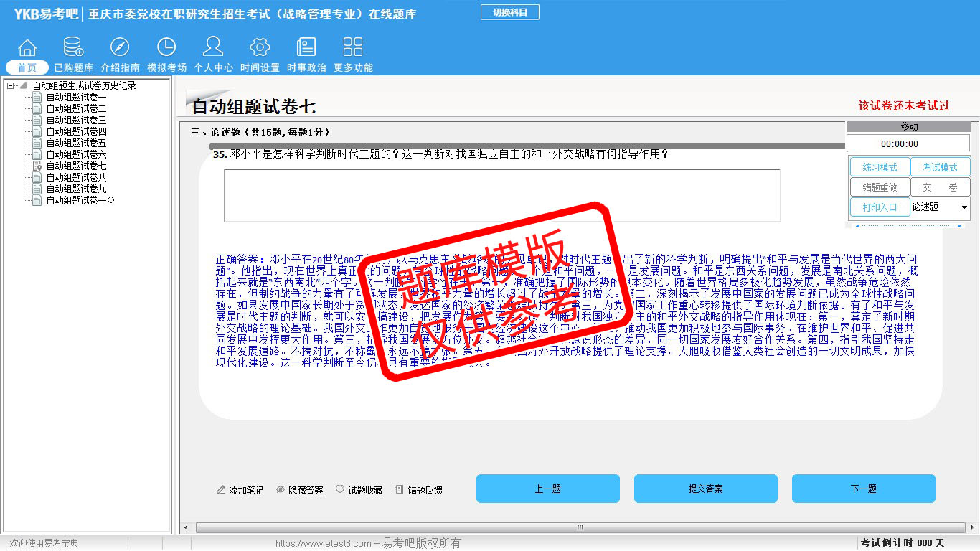This screenshot has height=551, width=980.
Task: Open 更多功能 grid icon
Action: 353,48
